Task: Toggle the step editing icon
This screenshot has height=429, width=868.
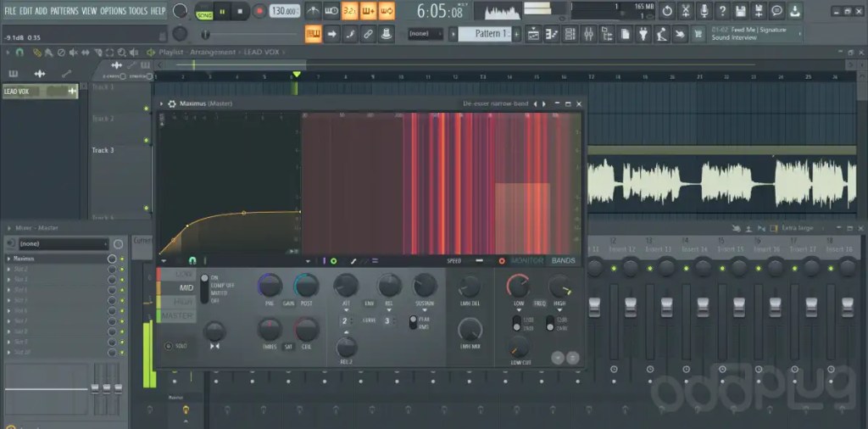Action: coord(350,34)
